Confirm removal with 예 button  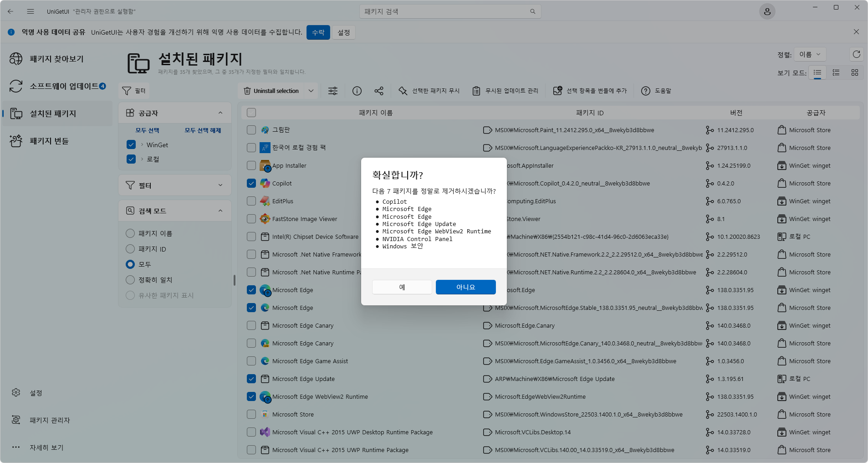tap(402, 287)
